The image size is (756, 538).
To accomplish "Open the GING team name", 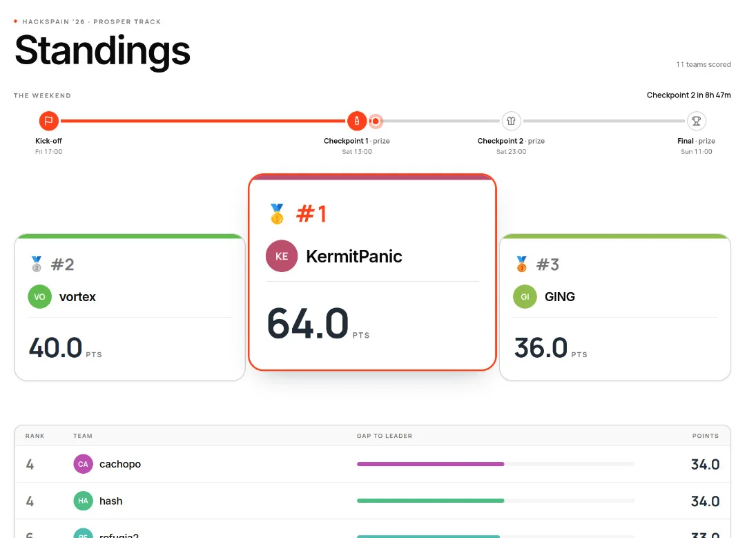I will 560,297.
